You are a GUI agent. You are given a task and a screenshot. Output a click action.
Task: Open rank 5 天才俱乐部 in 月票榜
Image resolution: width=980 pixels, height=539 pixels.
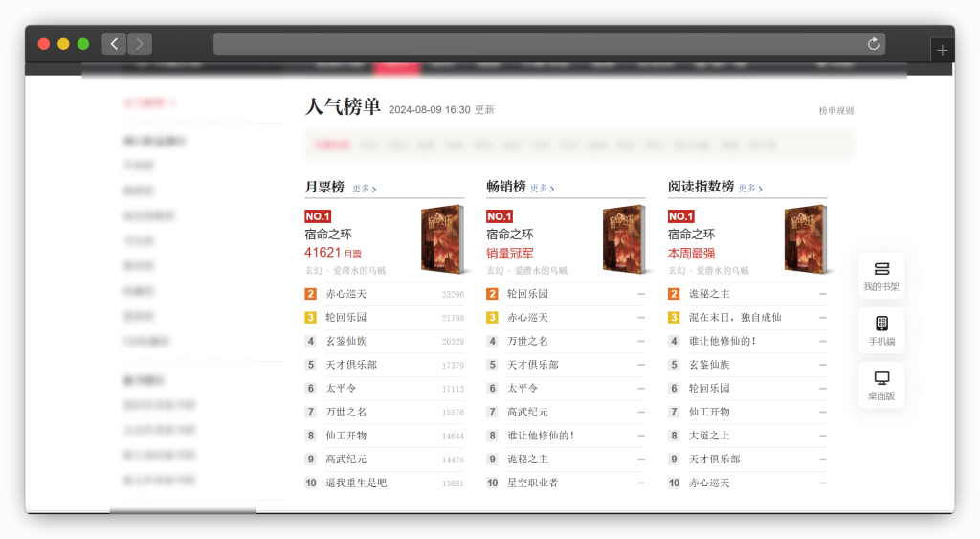coord(351,365)
